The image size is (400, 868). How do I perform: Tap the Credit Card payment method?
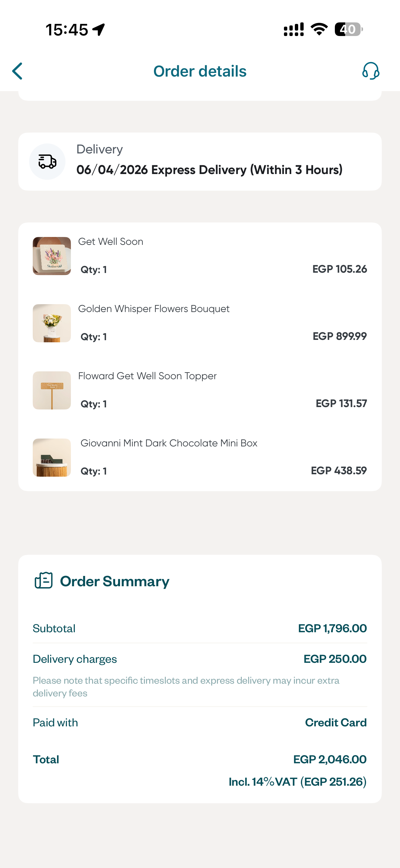pos(335,722)
